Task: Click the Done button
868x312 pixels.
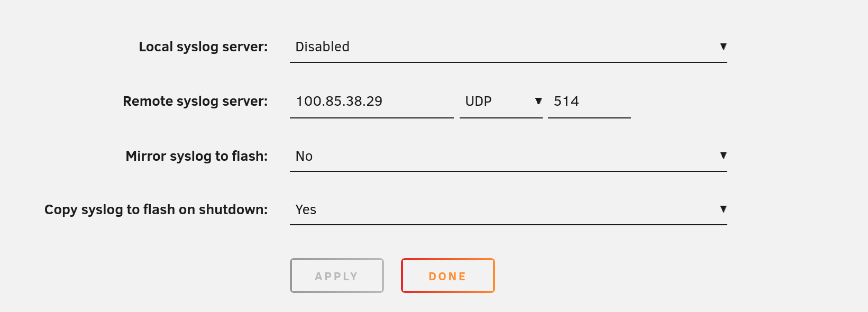Action: click(447, 276)
